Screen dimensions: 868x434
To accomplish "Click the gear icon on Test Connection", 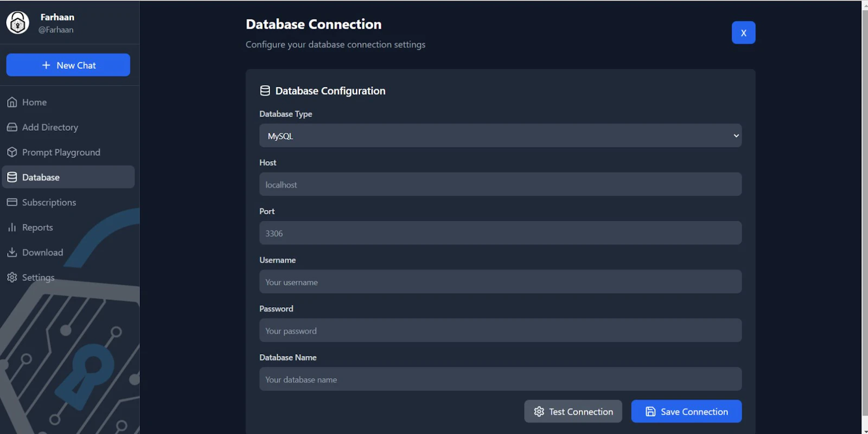I will 539,411.
